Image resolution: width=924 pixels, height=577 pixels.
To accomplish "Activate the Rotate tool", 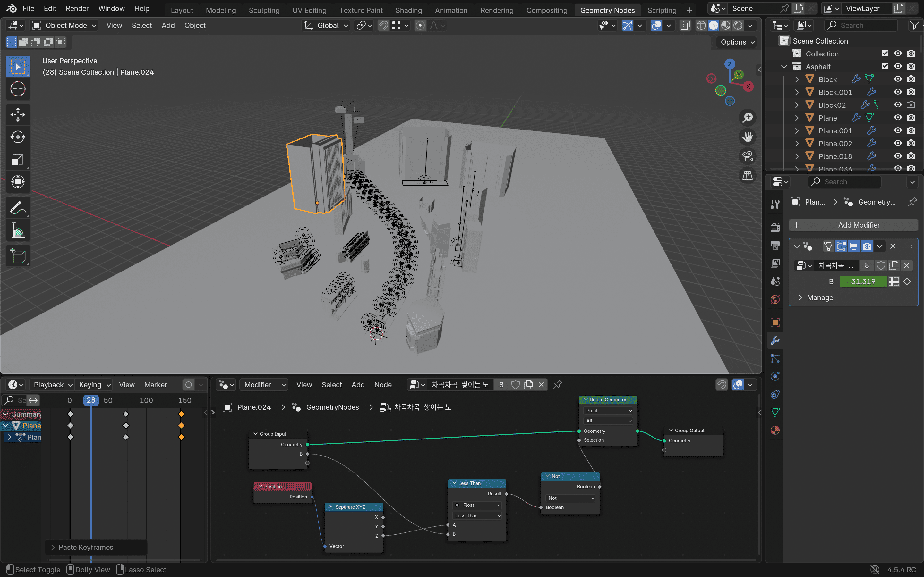I will pyautogui.click(x=18, y=137).
